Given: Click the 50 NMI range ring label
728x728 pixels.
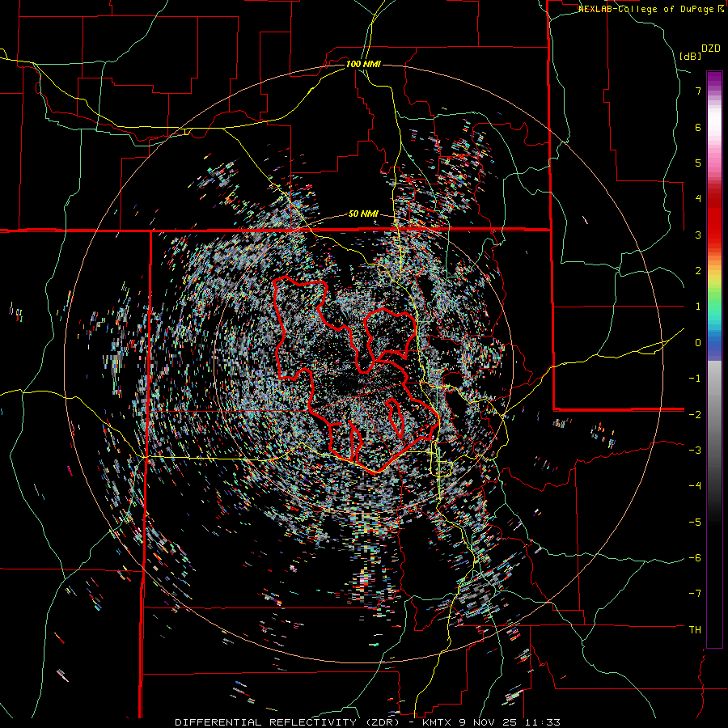Looking at the screenshot, I should 363,214.
